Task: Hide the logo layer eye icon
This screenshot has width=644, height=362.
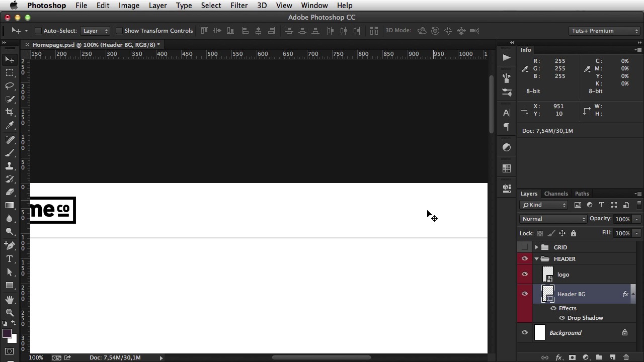Action: (525, 275)
